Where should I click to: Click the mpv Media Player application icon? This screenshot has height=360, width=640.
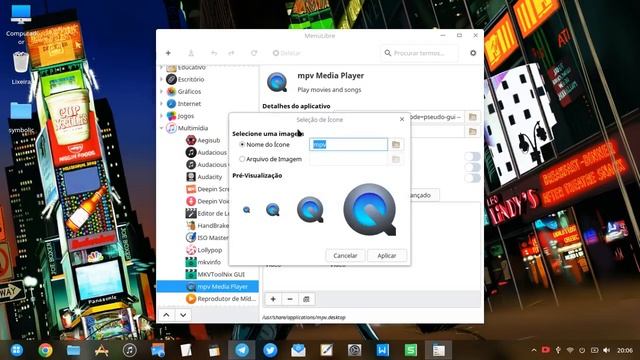pos(277,82)
